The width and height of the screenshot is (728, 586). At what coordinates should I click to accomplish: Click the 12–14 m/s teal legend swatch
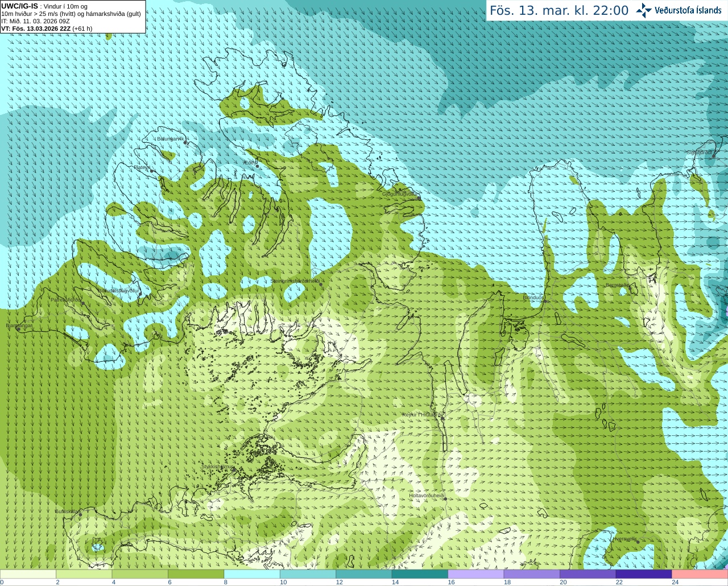364,574
